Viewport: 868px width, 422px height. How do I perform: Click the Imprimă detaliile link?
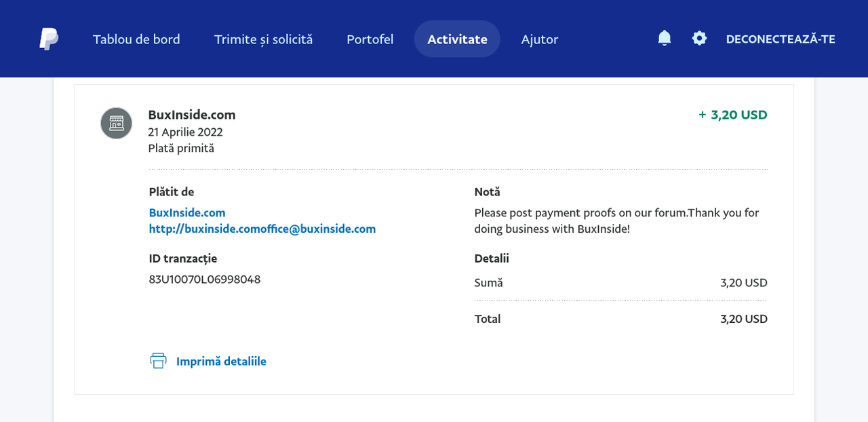[x=221, y=362]
